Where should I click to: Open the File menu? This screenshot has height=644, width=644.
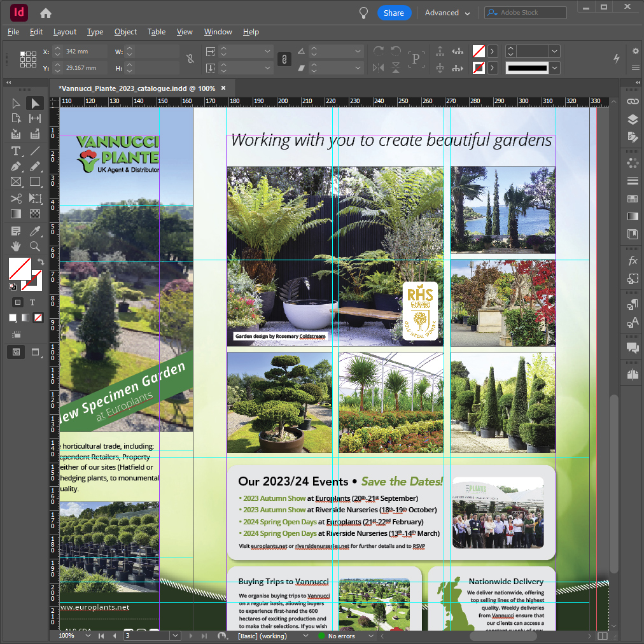(x=13, y=32)
